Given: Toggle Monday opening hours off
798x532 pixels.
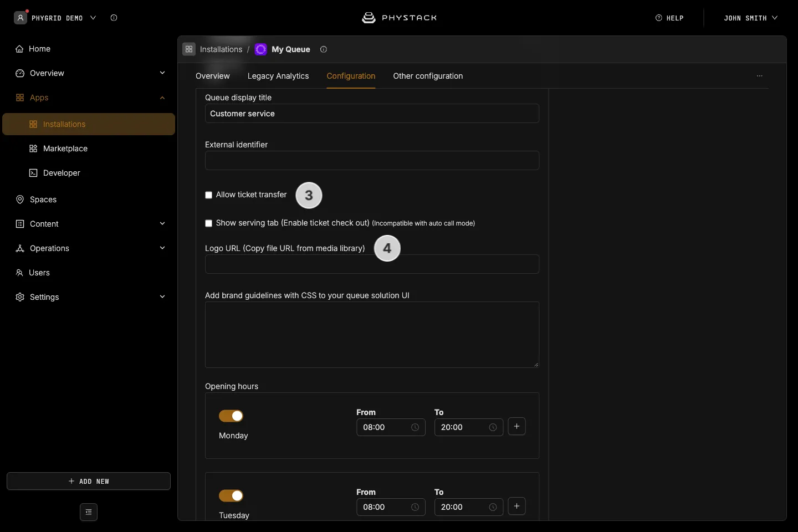Looking at the screenshot, I should point(231,416).
